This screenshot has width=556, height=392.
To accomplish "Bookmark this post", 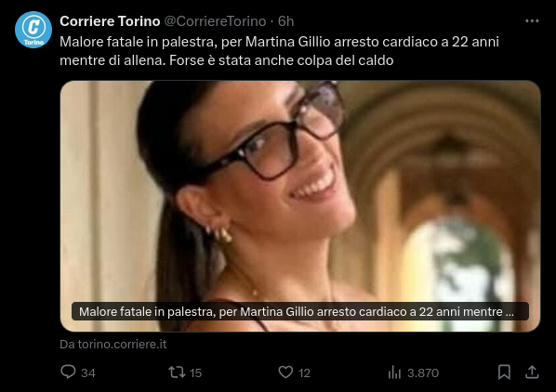I will [504, 372].
